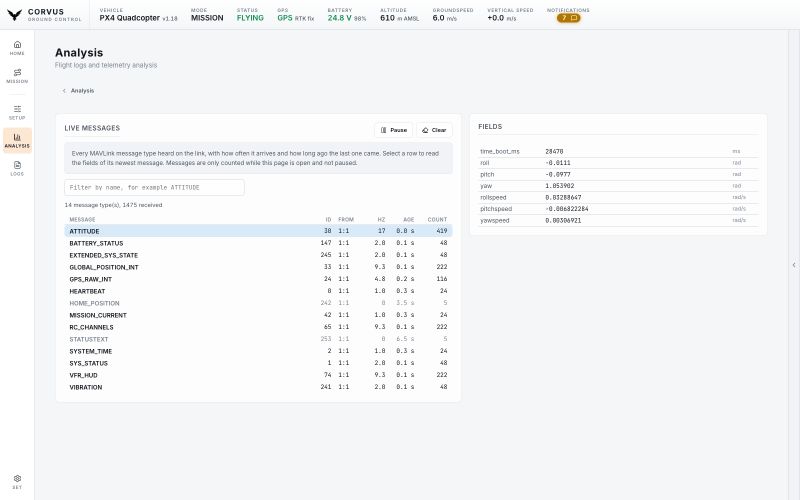Image resolution: width=800 pixels, height=500 pixels.
Task: Pause the live messages
Action: [x=393, y=130]
